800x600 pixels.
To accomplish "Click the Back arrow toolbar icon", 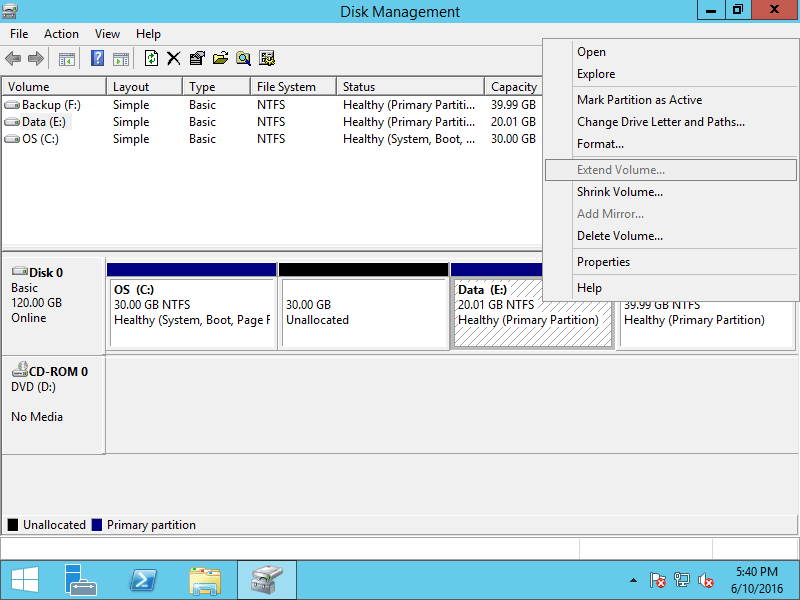I will coord(13,59).
